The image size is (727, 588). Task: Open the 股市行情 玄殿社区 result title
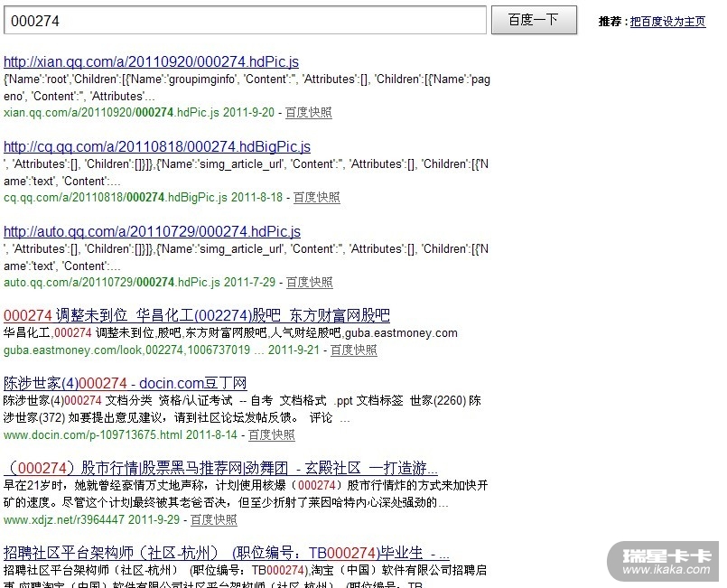[x=220, y=469]
